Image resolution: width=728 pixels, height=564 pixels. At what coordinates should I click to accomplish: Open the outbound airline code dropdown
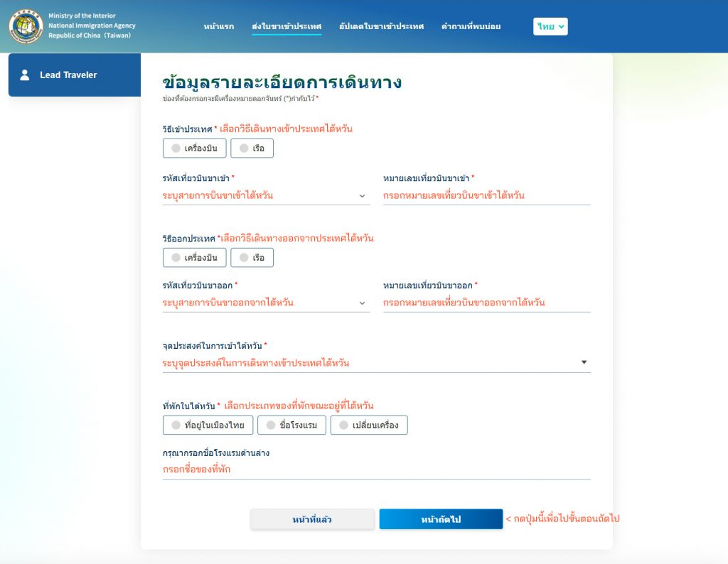pyautogui.click(x=266, y=303)
